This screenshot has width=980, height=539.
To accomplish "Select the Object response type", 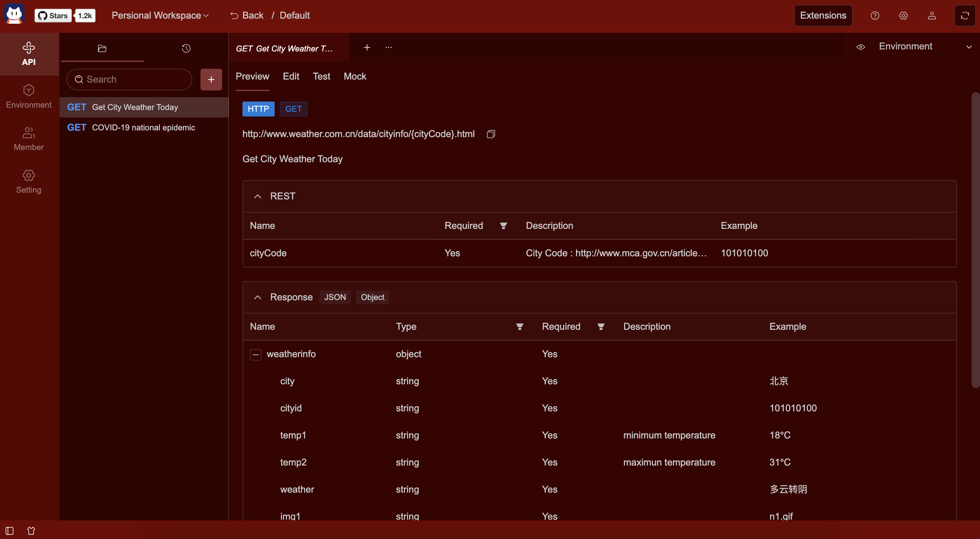I will pyautogui.click(x=372, y=297).
